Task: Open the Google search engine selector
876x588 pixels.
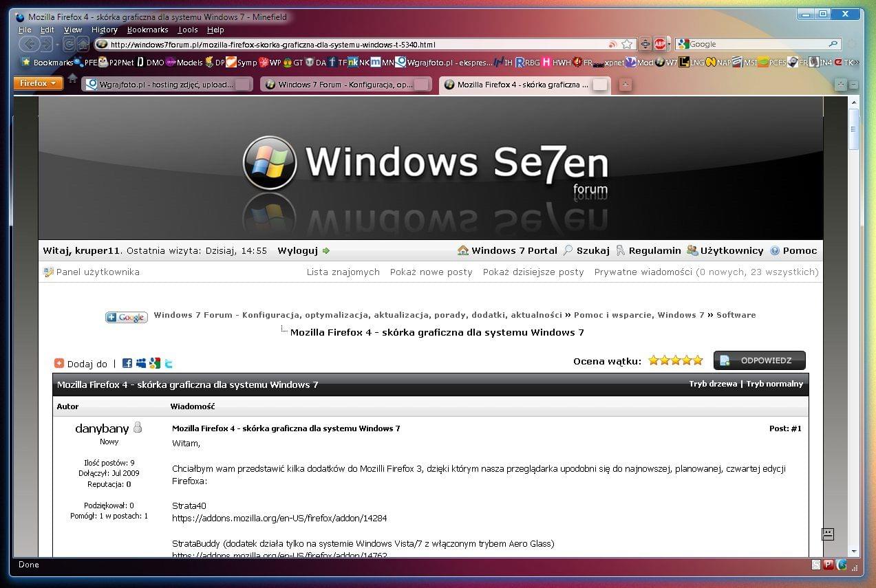Action: [683, 44]
